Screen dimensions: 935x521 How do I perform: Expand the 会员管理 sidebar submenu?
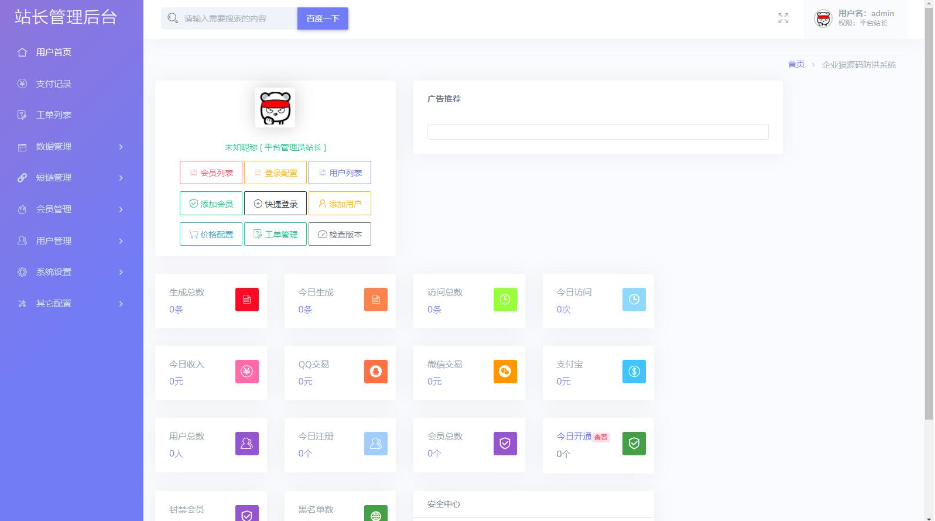point(71,209)
